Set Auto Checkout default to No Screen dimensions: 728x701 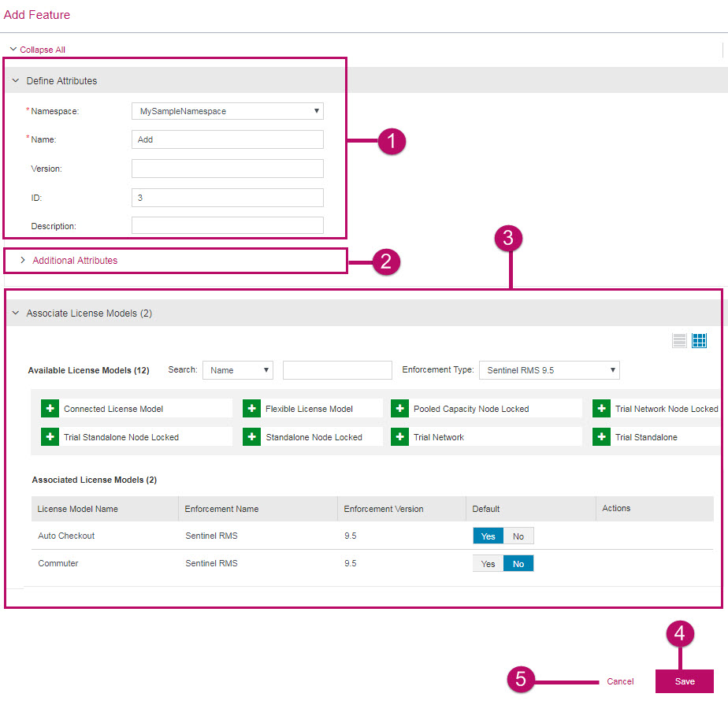[x=518, y=536]
